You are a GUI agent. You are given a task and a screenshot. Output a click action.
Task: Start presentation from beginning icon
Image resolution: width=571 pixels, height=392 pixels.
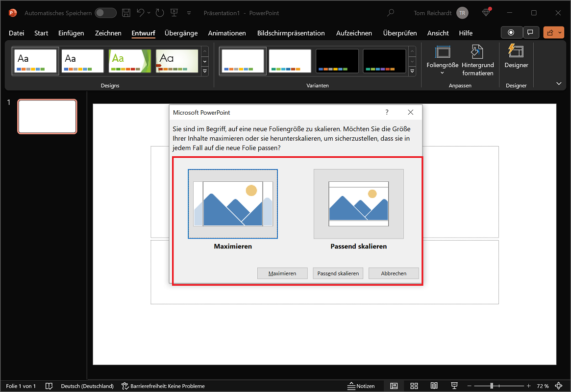174,13
